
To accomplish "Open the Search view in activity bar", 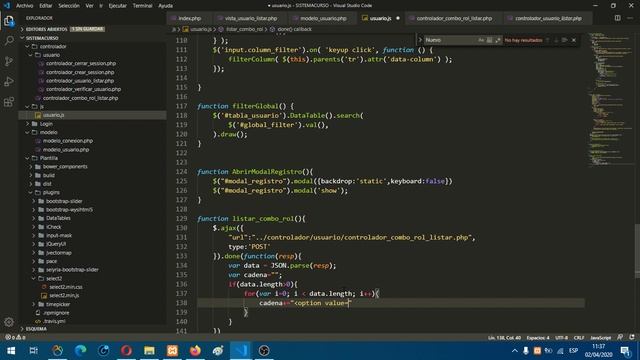I will click(9, 40).
